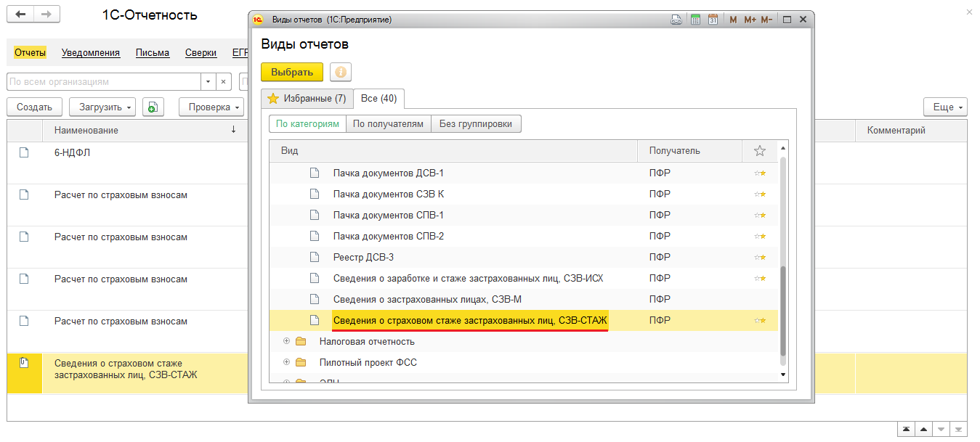
Task: Jump to the last record arrow button
Action: pyautogui.click(x=959, y=430)
